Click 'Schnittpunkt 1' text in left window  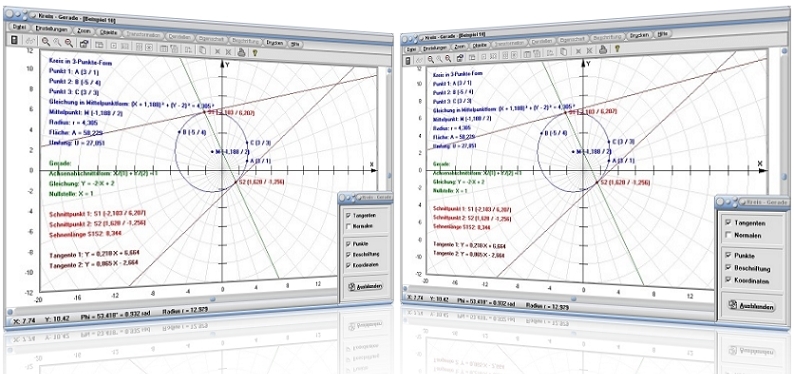(x=69, y=214)
